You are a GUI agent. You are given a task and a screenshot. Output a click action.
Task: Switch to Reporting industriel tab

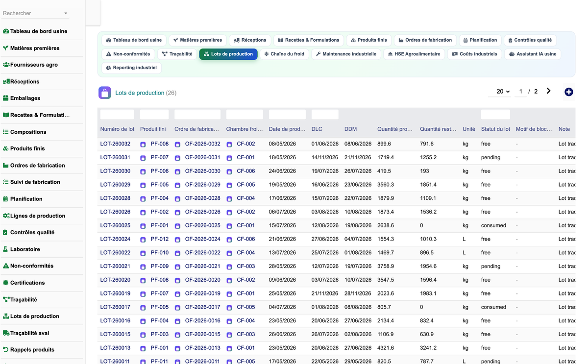(x=131, y=68)
